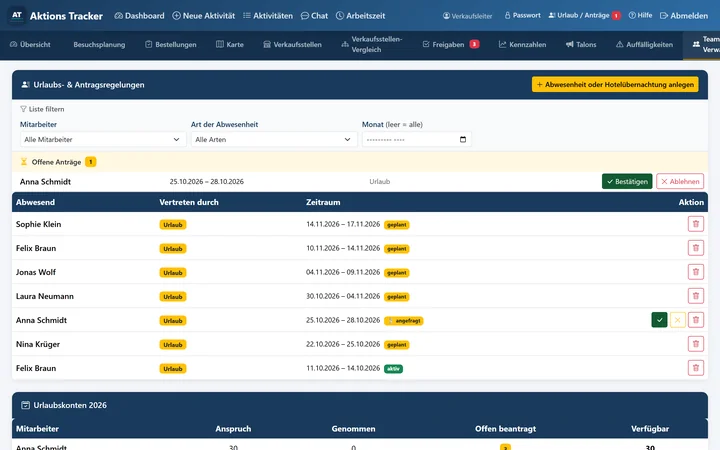This screenshot has height=450, width=720.
Task: Decline Anna Schmidt's row with yellow X
Action: [678, 320]
